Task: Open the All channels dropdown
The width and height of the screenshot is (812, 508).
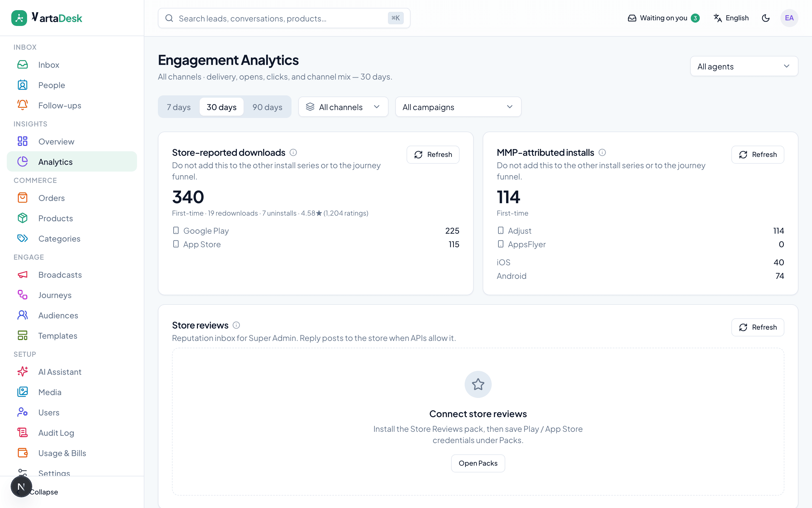Action: click(x=343, y=107)
